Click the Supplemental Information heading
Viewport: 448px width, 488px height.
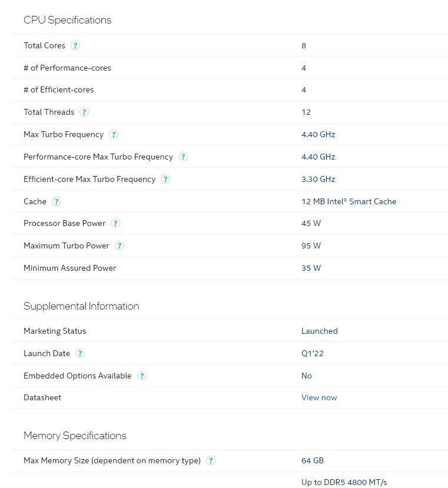(x=81, y=306)
